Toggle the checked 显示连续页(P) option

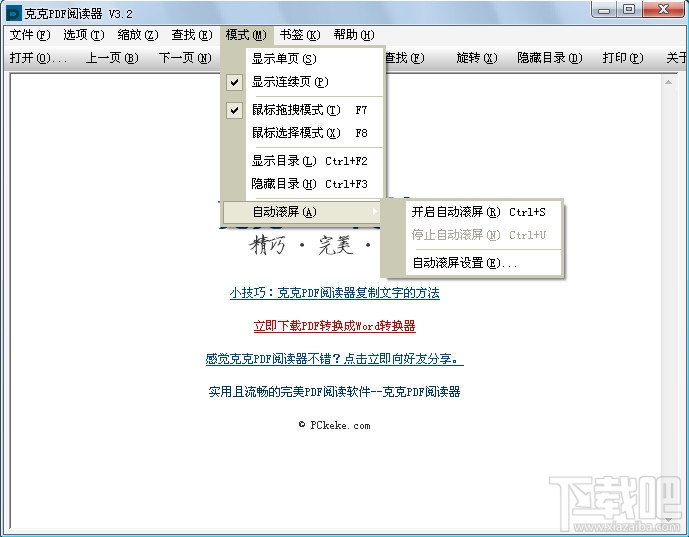[303, 82]
